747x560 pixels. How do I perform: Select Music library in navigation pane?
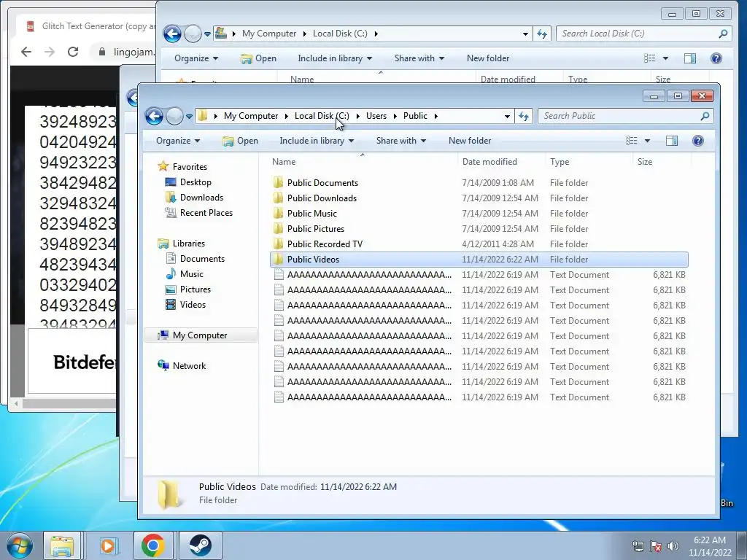click(x=192, y=274)
